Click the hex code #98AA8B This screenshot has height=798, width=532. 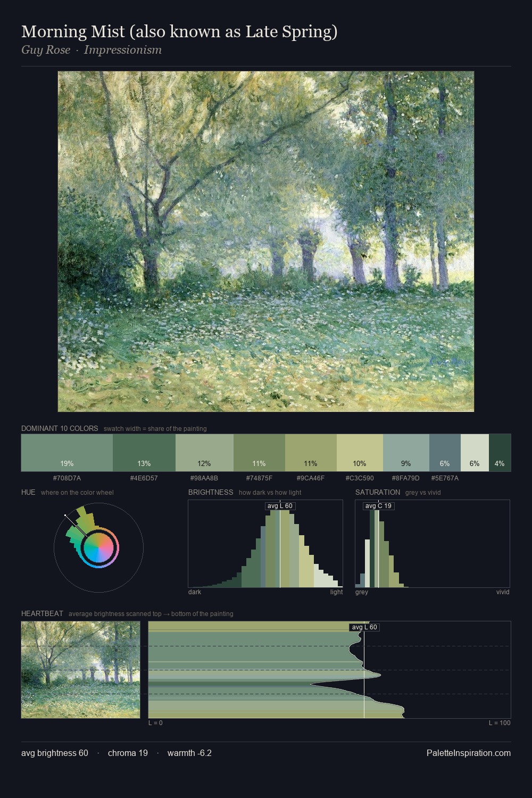204,478
